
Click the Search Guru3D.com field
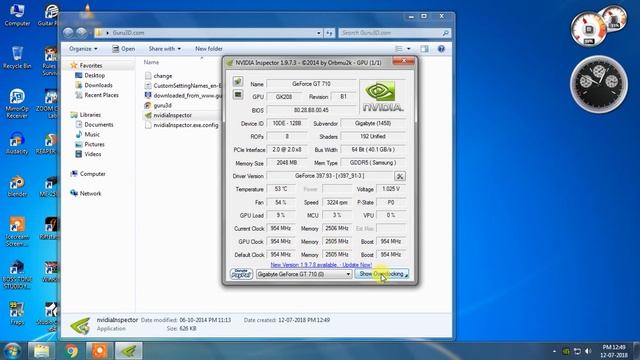(394, 33)
